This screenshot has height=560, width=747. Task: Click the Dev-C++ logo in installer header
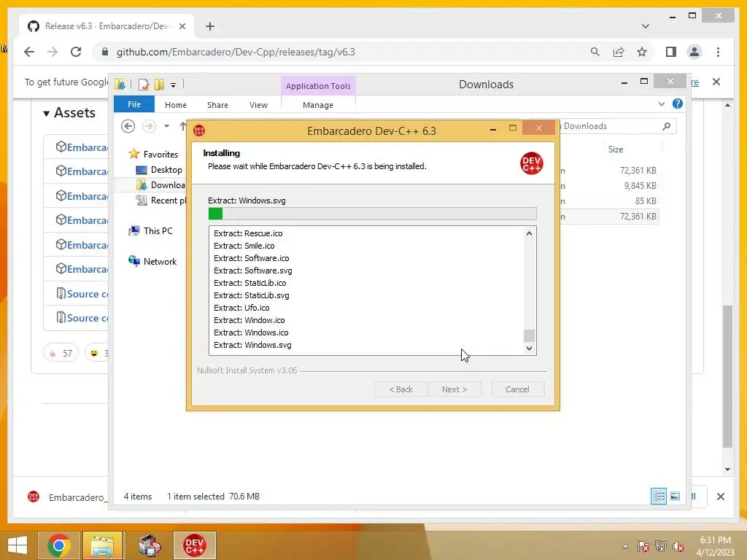[x=531, y=163]
